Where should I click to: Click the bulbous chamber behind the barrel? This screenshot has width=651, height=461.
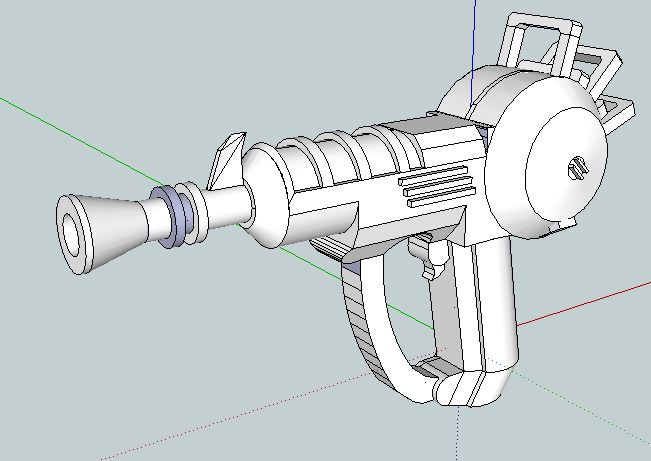click(x=267, y=195)
